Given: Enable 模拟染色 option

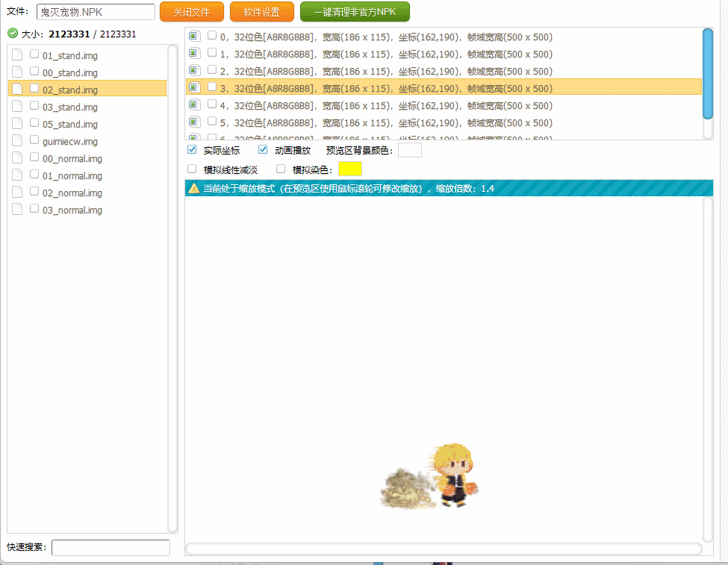Looking at the screenshot, I should 281,169.
